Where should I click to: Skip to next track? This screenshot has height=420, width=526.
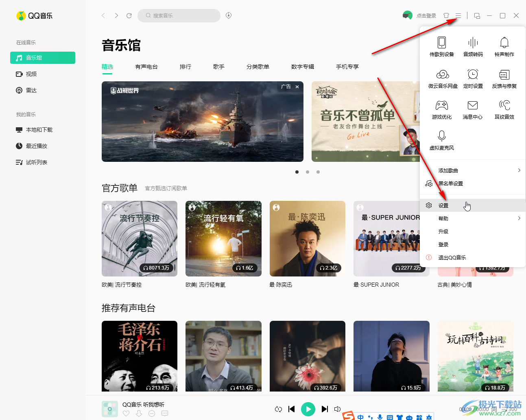(x=325, y=409)
